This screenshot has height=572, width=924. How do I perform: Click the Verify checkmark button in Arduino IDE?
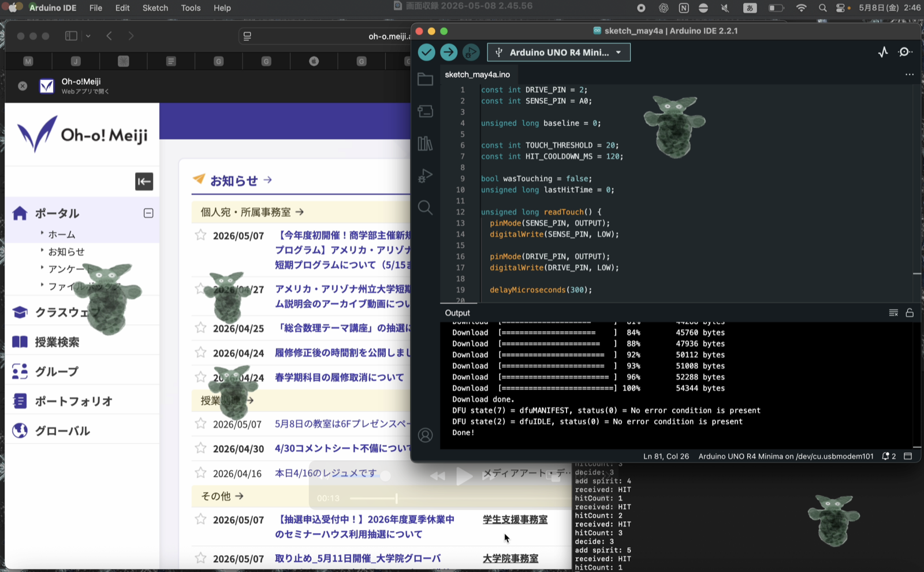click(426, 52)
